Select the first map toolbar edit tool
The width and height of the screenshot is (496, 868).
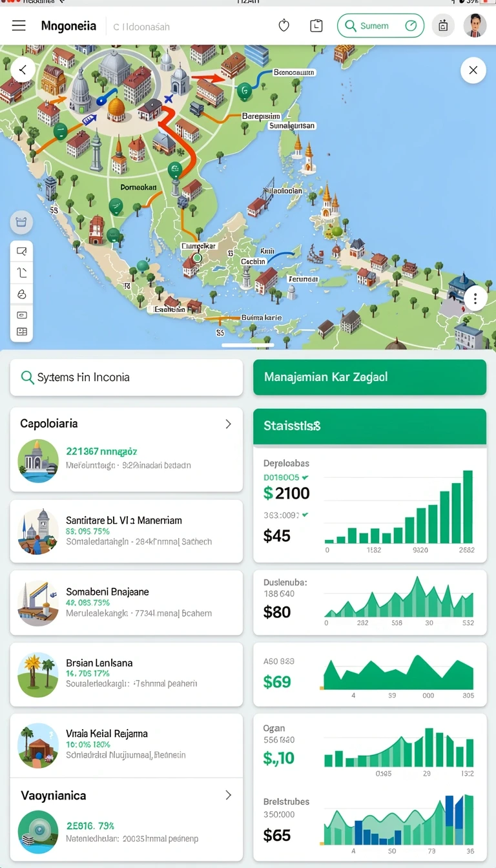22,252
